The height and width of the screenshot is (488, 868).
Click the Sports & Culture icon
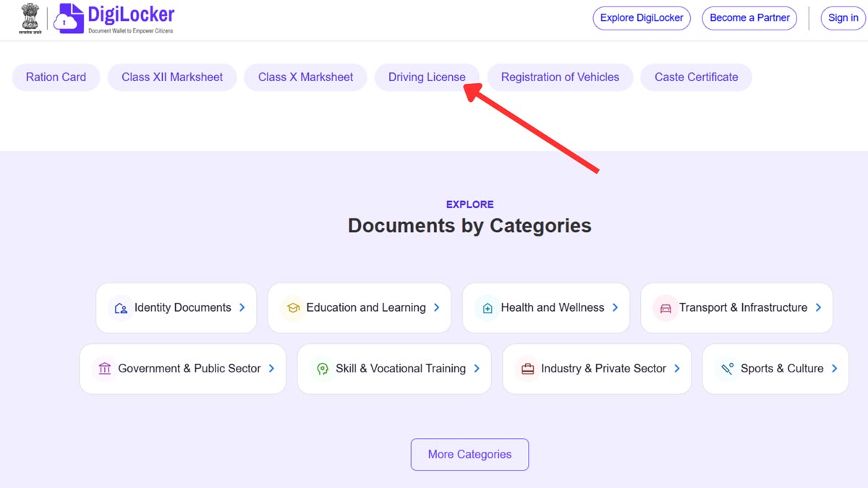[x=726, y=368]
